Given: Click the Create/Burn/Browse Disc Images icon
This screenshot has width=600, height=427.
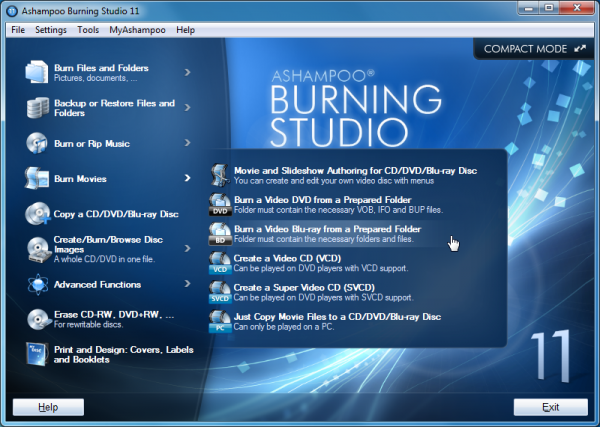Looking at the screenshot, I should 39,249.
